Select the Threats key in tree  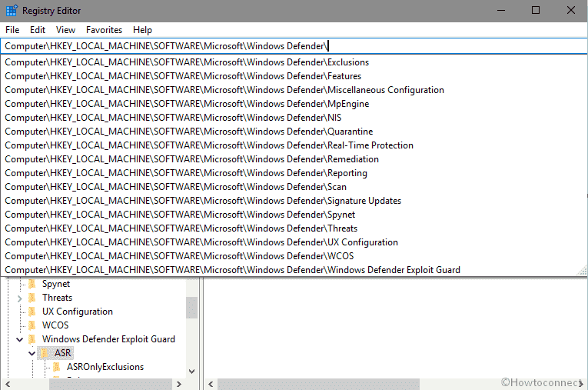(57, 298)
